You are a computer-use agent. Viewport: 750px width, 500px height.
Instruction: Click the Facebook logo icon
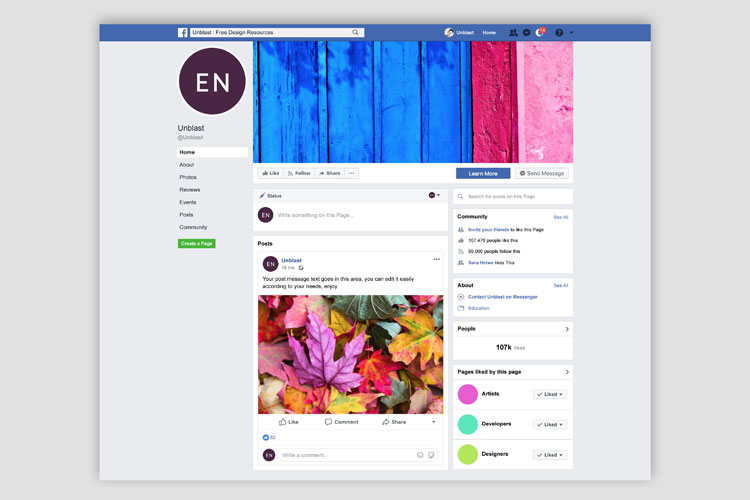(x=183, y=33)
